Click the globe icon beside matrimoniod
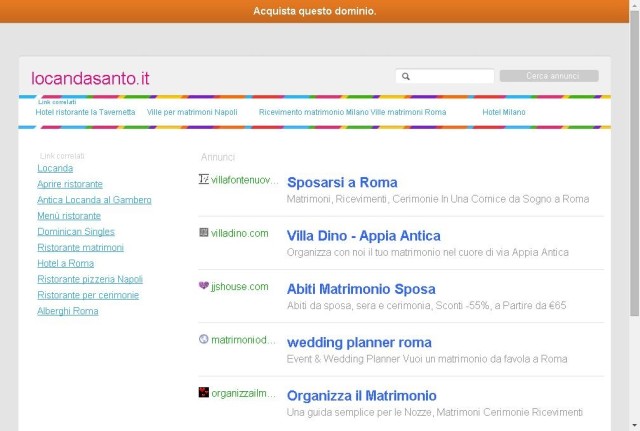Viewport: 640px width, 431px height. point(204,339)
